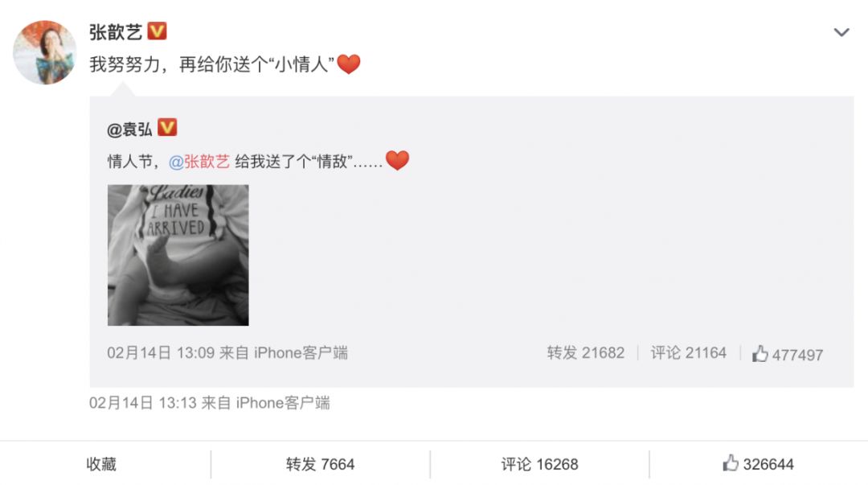Click 张歆艺's profile avatar photo
Viewport: 868px width, 485px height.
tap(45, 52)
